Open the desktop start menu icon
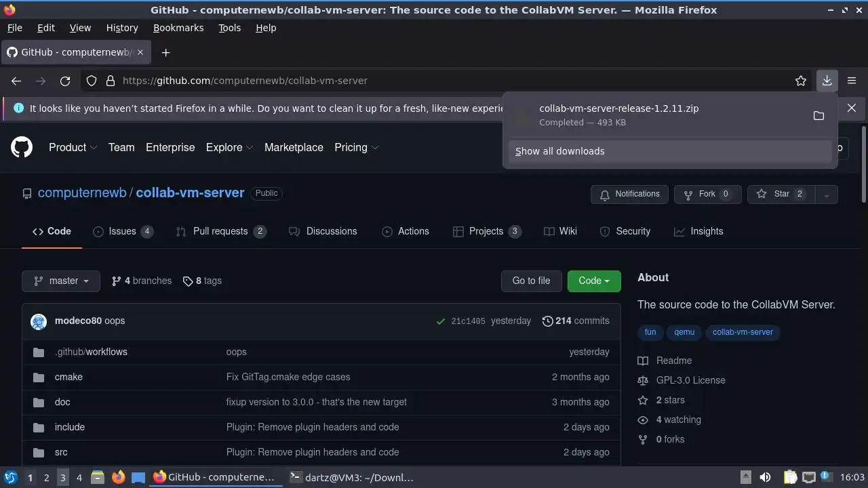The image size is (868, 488). (x=11, y=477)
